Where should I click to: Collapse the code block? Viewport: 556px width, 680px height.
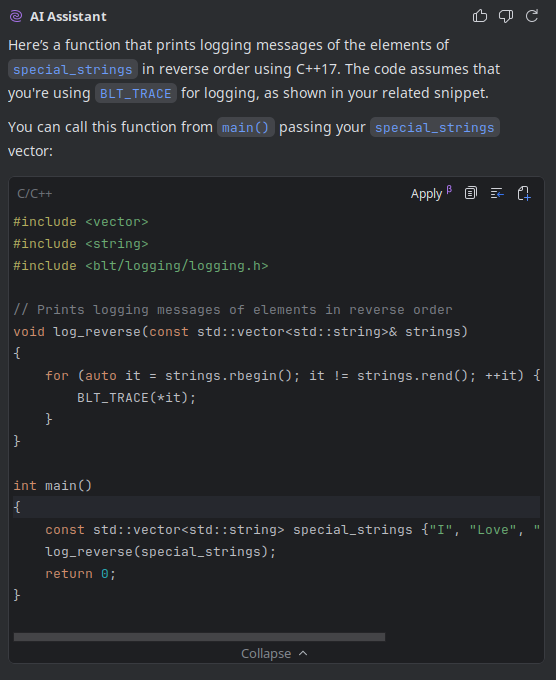[274, 654]
